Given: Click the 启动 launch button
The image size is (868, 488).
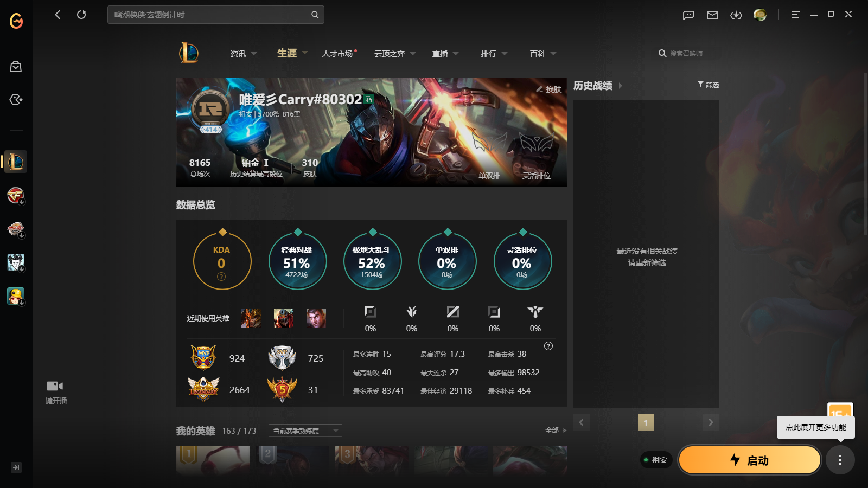Looking at the screenshot, I should tap(750, 460).
